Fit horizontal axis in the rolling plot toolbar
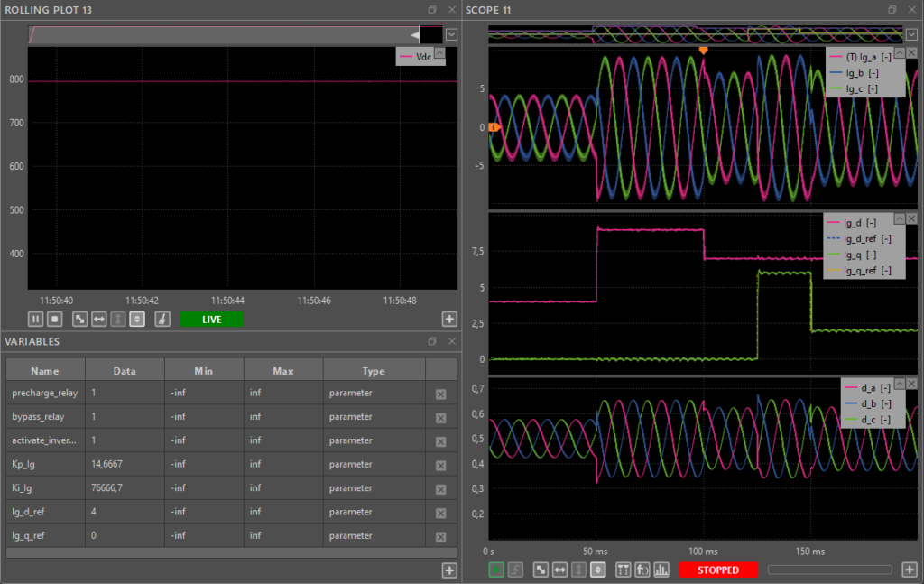924x584 pixels. (x=99, y=319)
